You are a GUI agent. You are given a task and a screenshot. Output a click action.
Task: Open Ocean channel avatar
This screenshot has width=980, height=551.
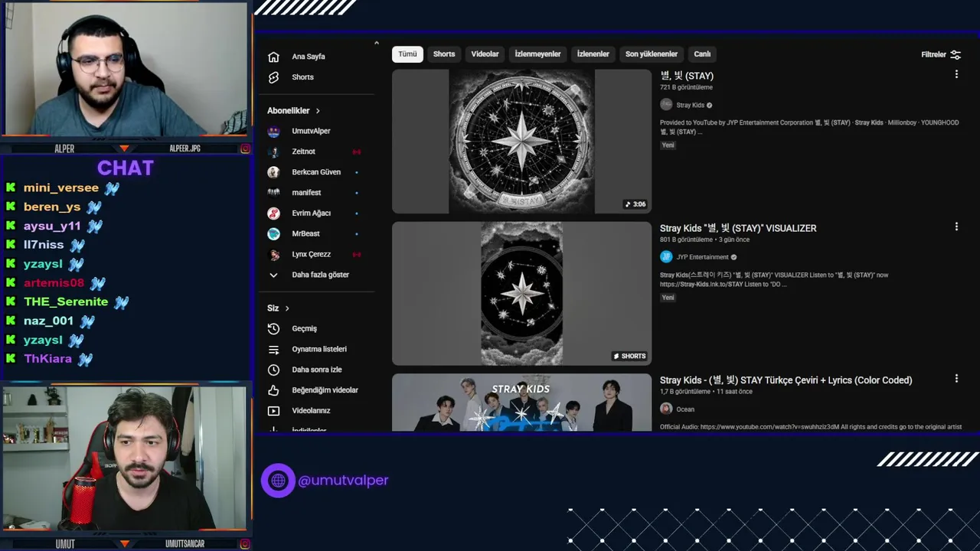click(666, 409)
